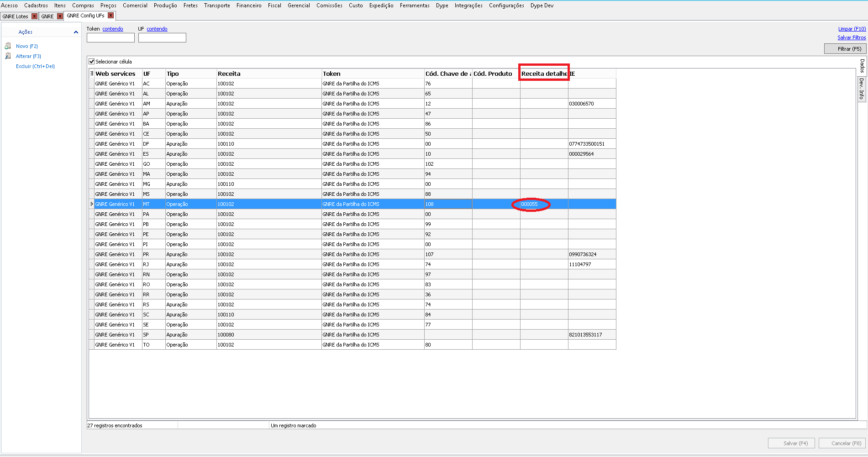The image size is (868, 457).
Task: Sort by the UF column header
Action: pyautogui.click(x=153, y=74)
